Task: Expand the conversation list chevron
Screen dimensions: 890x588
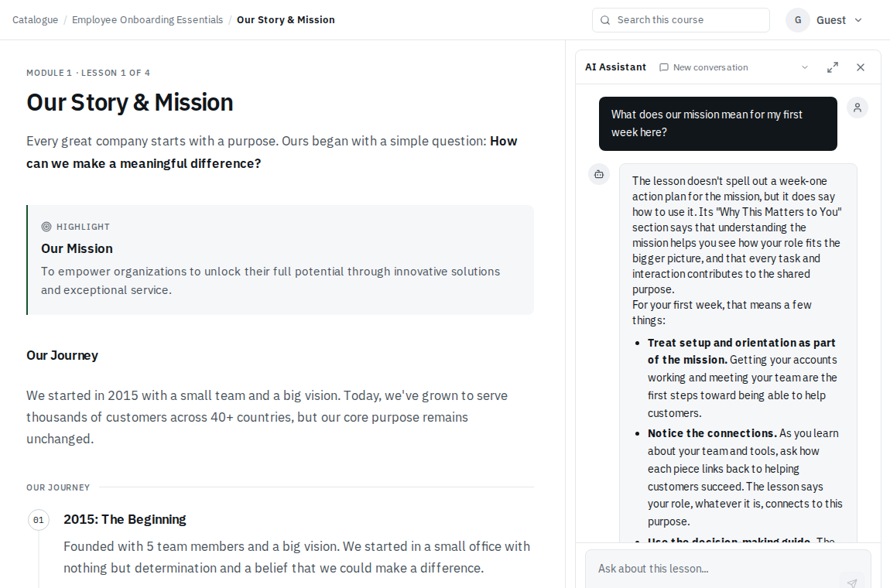Action: [x=804, y=67]
